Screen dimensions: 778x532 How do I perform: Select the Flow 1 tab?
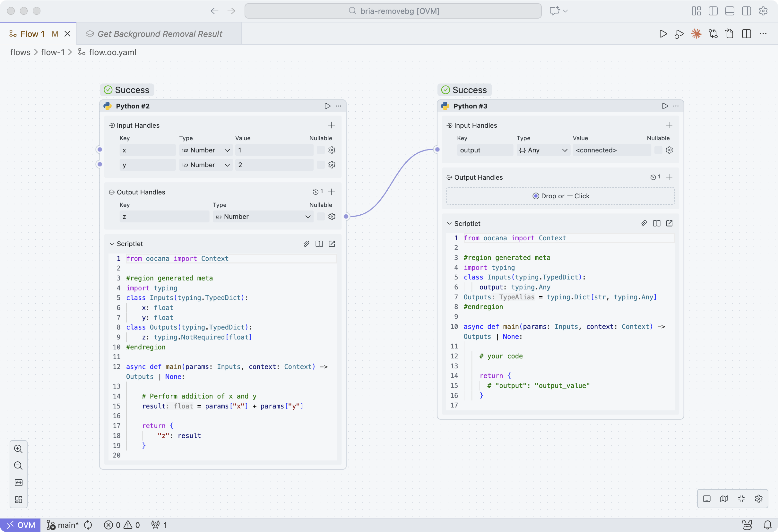[32, 33]
